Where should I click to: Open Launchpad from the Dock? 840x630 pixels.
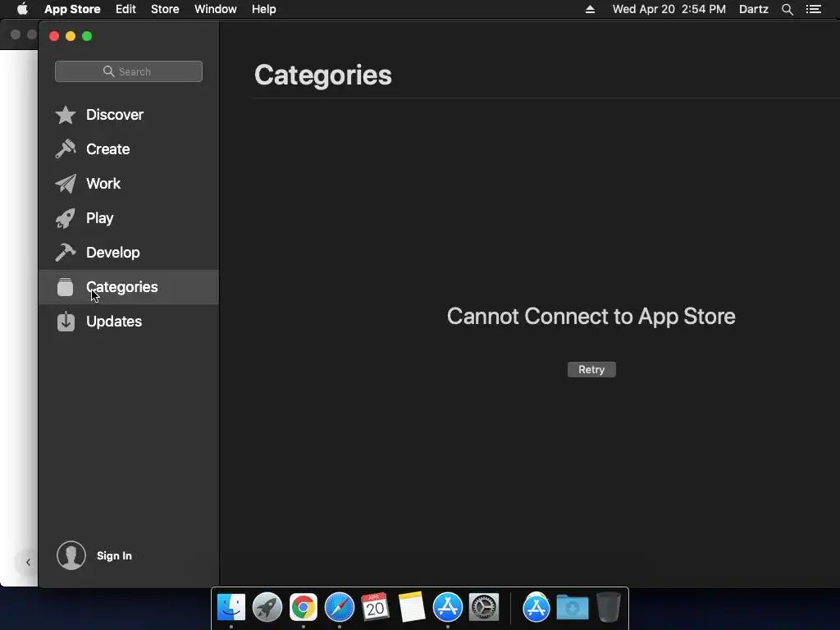pyautogui.click(x=267, y=607)
